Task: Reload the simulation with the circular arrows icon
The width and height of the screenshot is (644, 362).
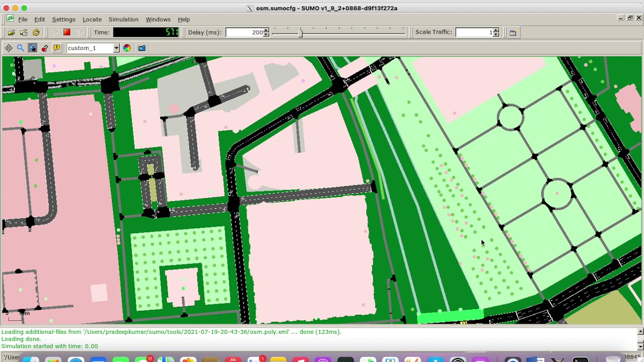Action: click(36, 32)
